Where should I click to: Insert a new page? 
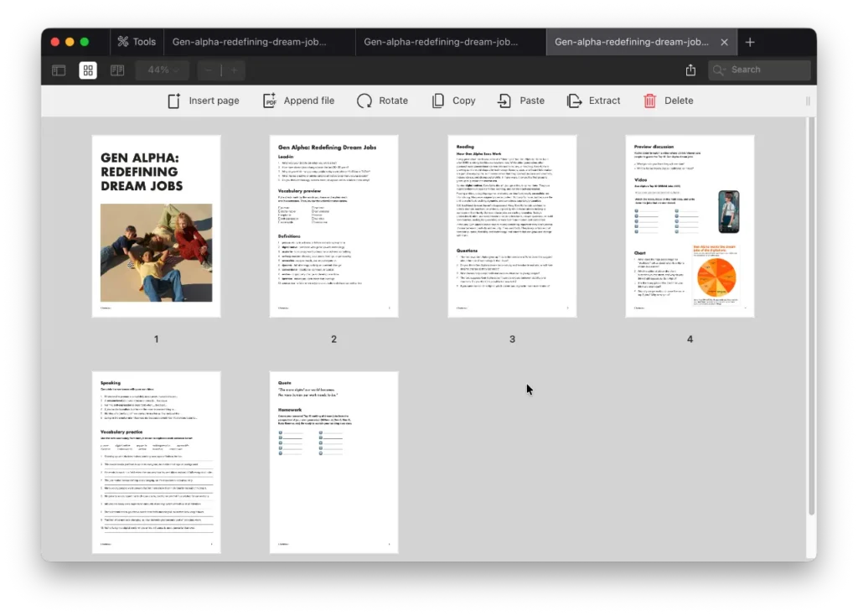(x=203, y=100)
